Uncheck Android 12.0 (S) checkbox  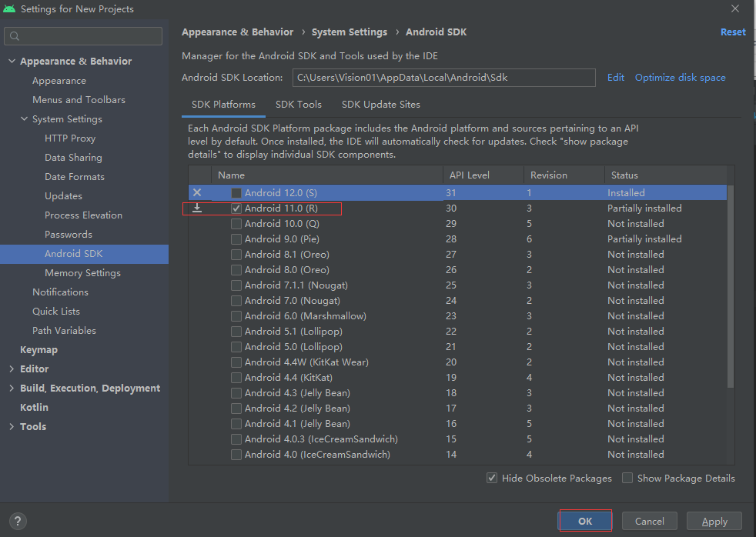[x=236, y=193]
